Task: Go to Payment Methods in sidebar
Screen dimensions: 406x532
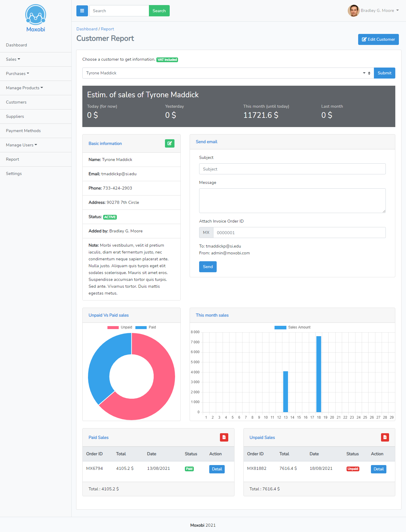Action: click(x=23, y=131)
